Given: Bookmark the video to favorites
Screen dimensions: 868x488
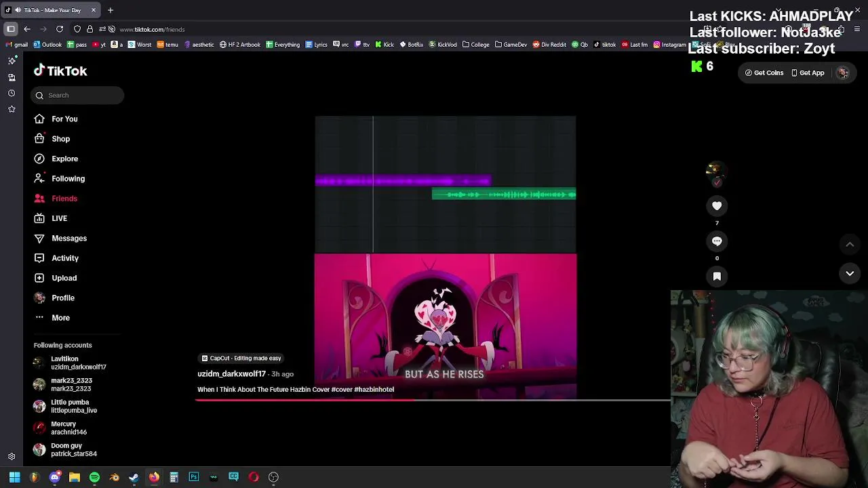Looking at the screenshot, I should 717,277.
